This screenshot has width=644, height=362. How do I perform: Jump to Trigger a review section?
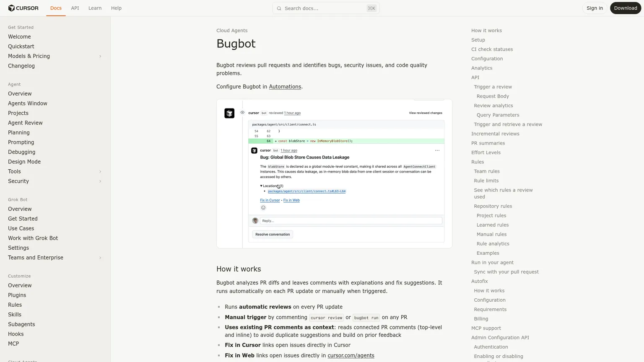pyautogui.click(x=493, y=87)
